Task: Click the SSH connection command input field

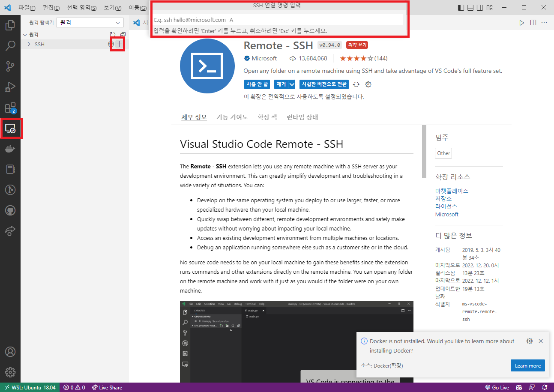Action: pyautogui.click(x=278, y=20)
